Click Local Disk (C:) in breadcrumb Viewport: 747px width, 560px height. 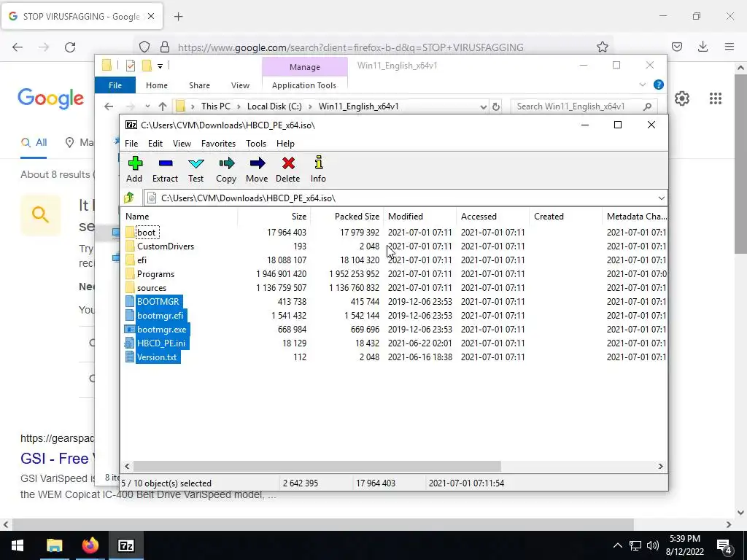274,106
